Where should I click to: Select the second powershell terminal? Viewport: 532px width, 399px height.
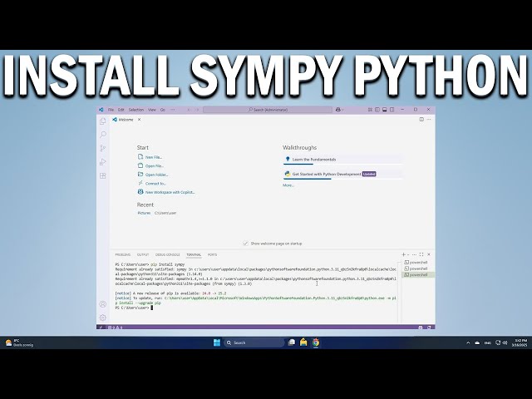coord(418,268)
